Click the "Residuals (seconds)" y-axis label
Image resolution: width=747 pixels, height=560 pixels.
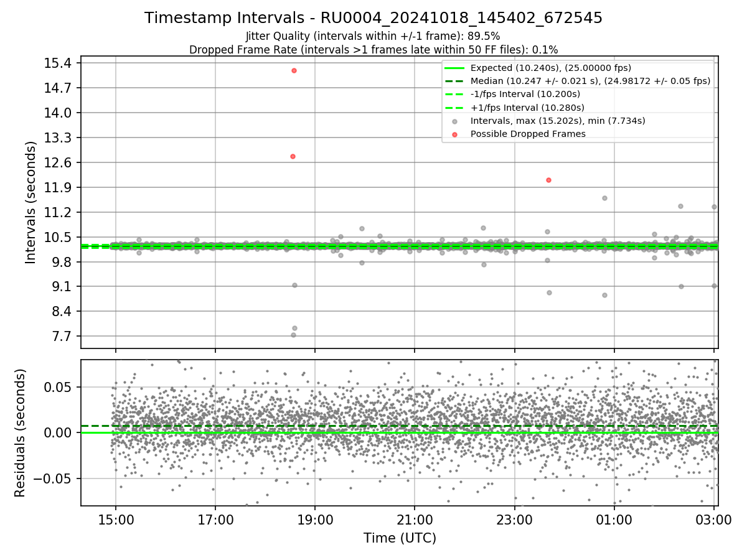[x=20, y=432]
